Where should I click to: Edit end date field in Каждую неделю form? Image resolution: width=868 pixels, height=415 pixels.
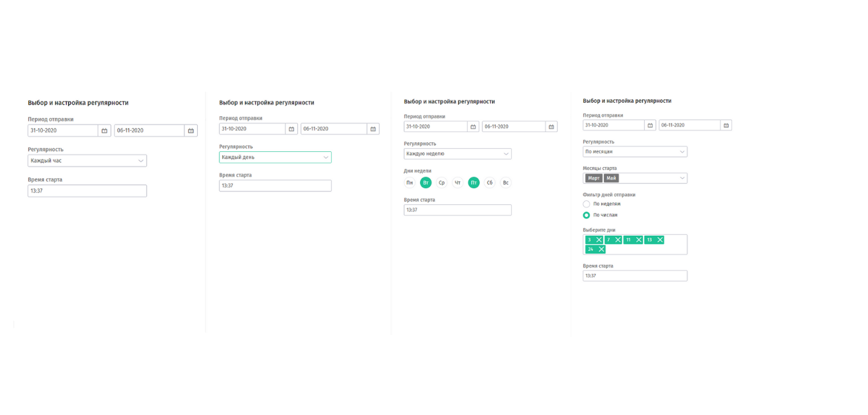click(514, 126)
